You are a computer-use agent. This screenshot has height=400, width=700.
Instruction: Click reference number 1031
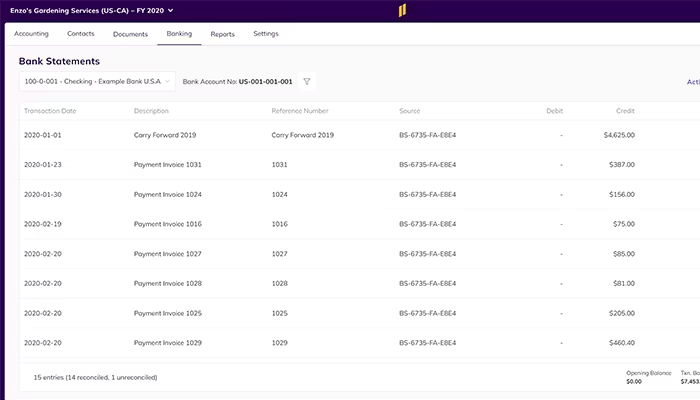pos(279,165)
